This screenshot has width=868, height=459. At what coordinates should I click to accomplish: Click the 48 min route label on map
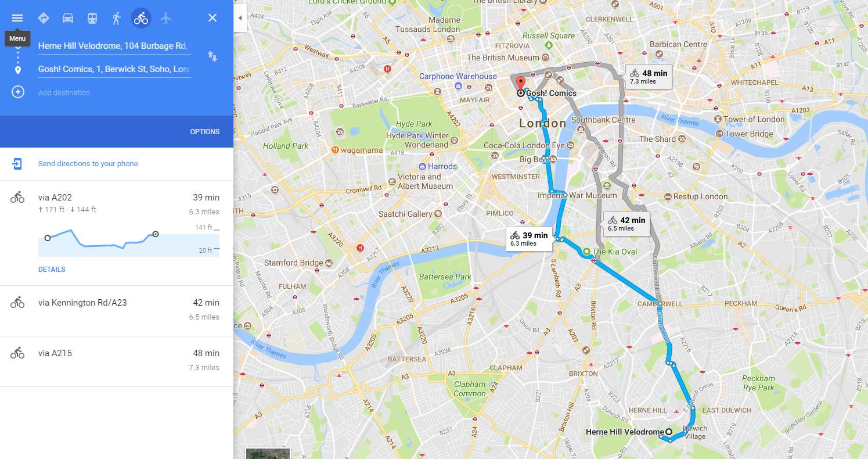pos(649,77)
